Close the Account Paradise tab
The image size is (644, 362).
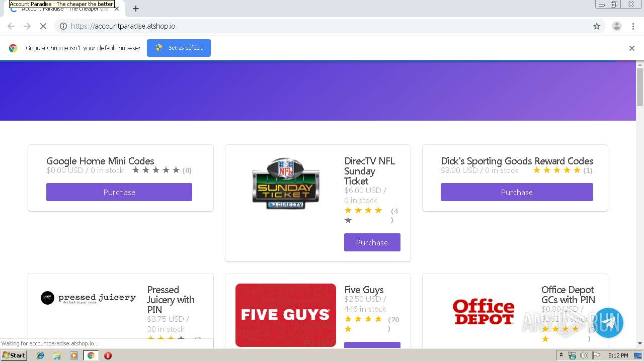[117, 9]
